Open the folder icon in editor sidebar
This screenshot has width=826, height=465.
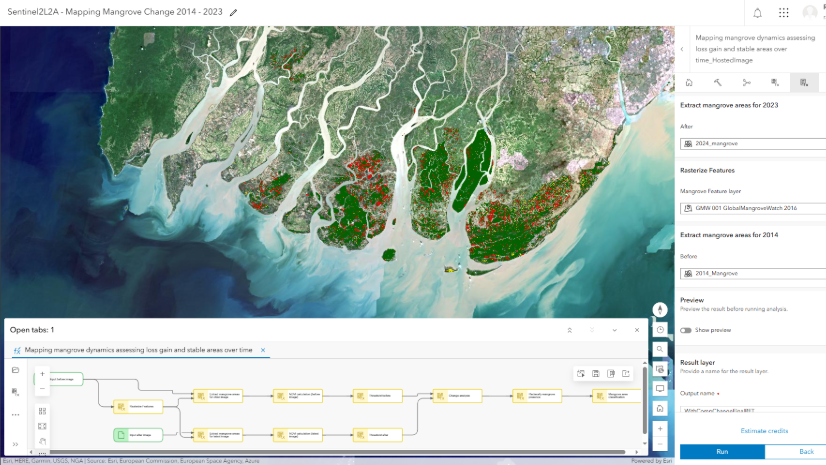[15, 370]
